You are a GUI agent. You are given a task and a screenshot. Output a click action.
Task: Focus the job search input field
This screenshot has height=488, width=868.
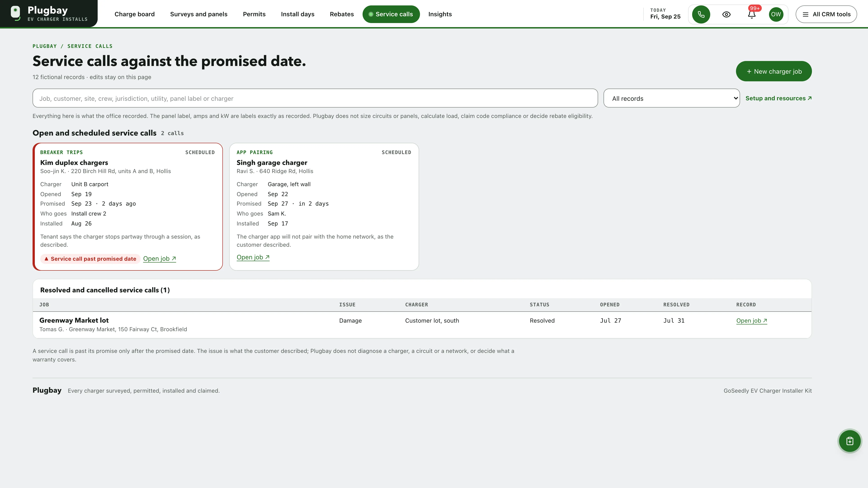tap(315, 98)
